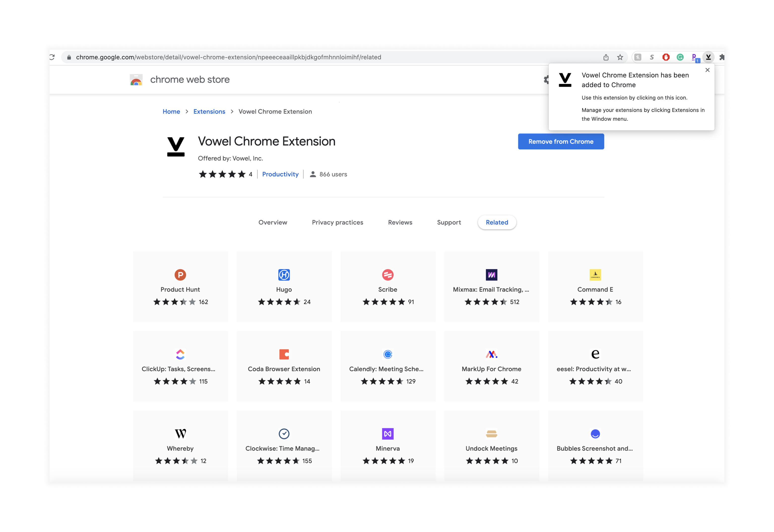Screen dimensions: 774x532
Task: Open the Scribe extension icon
Action: coord(387,275)
